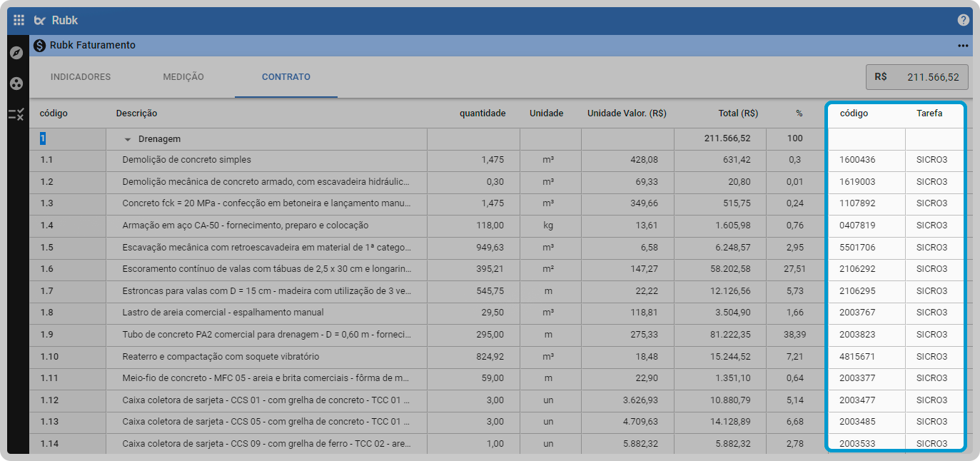Screen dimensions: 980x461
Task: Click quantity cell 824,92
Action: (473, 357)
